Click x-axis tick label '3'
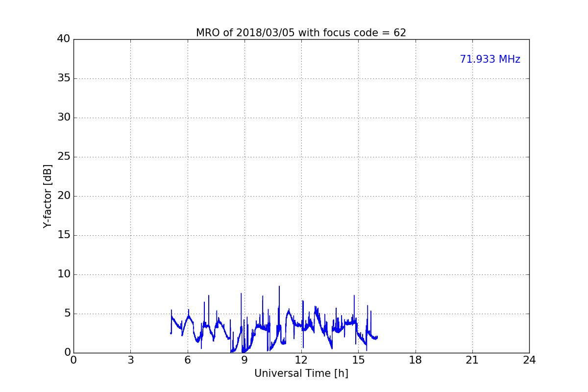Image resolution: width=588 pixels, height=392 pixels. pyautogui.click(x=130, y=360)
